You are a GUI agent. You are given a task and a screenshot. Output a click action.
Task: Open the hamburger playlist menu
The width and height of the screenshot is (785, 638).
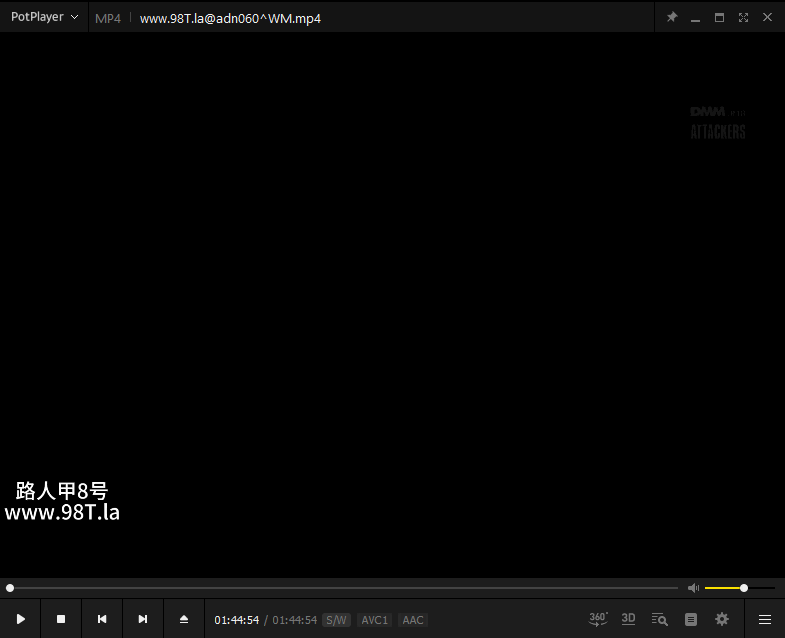coord(765,620)
